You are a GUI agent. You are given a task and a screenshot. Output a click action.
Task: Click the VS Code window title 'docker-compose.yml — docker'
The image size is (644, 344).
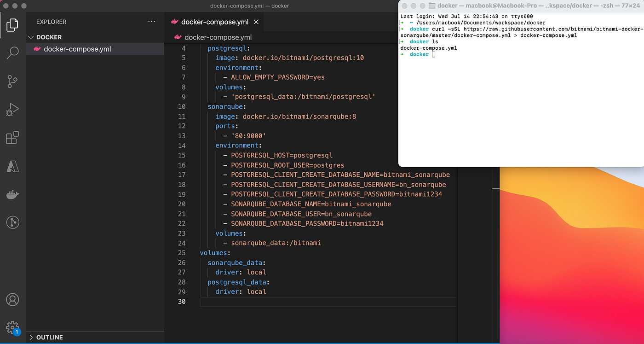click(249, 6)
